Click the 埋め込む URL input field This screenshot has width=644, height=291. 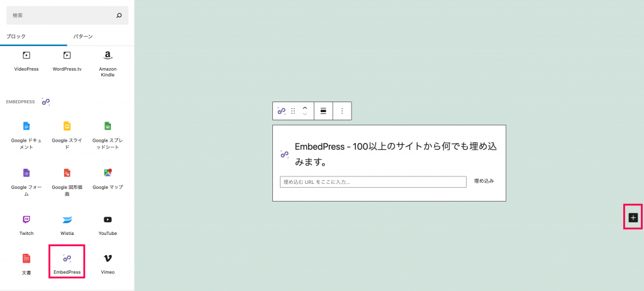pyautogui.click(x=373, y=182)
